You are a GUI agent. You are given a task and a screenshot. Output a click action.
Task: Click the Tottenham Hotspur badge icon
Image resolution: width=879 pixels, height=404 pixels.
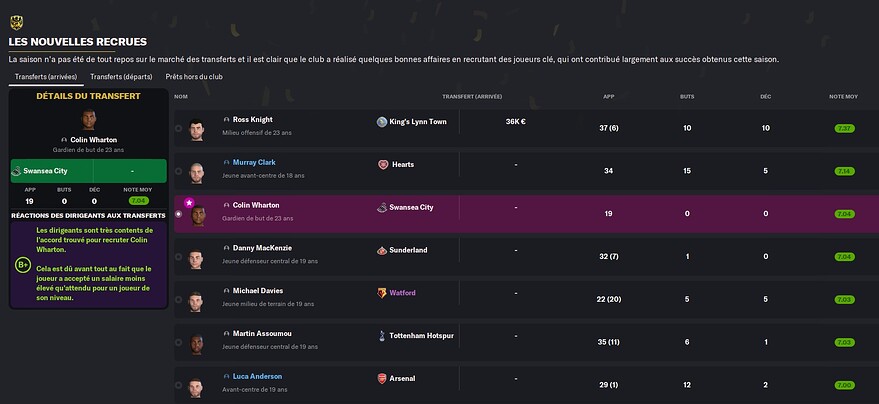382,336
